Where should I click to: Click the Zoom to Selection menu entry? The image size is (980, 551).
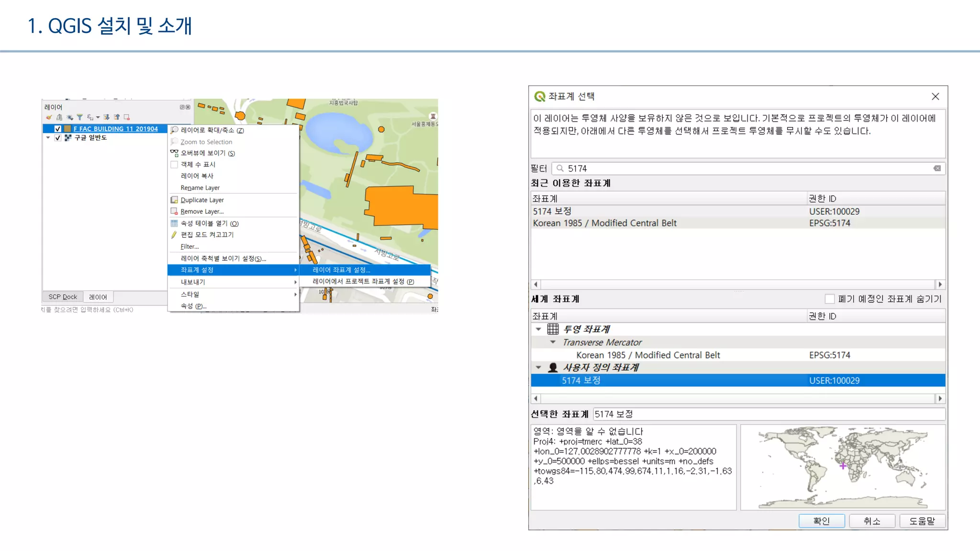click(x=234, y=142)
